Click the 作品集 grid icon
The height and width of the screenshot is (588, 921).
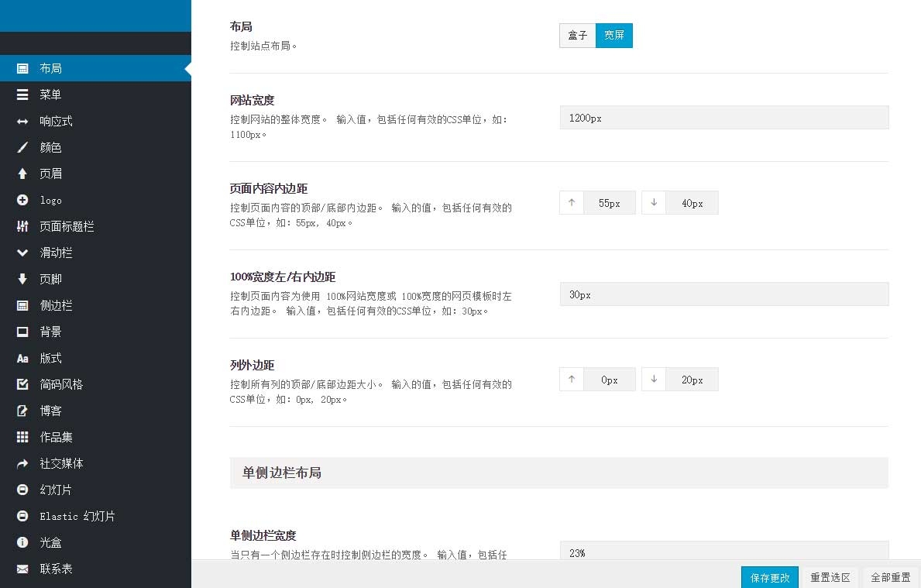pyautogui.click(x=22, y=437)
